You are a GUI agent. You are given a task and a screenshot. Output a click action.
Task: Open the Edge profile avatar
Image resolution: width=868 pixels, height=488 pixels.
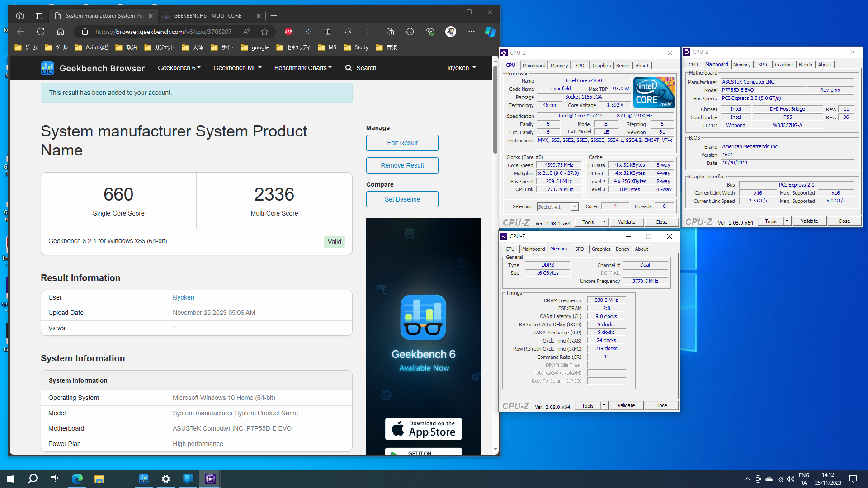[451, 32]
